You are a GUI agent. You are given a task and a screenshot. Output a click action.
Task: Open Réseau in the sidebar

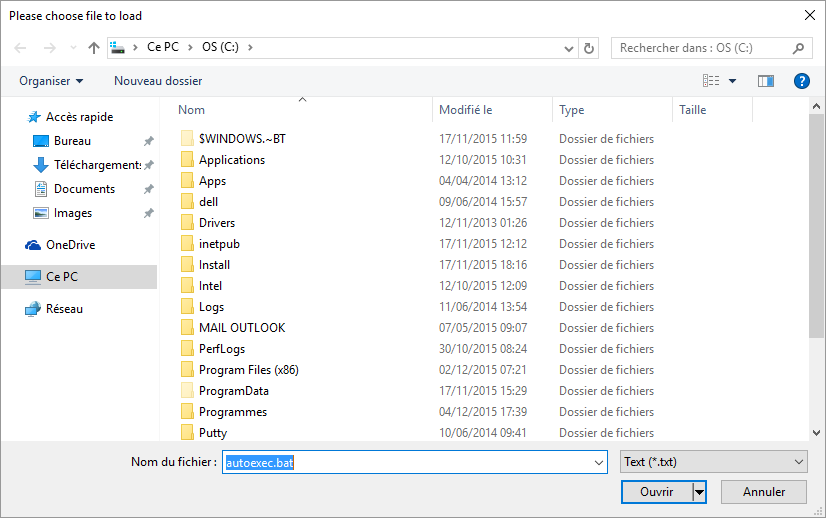[x=64, y=309]
